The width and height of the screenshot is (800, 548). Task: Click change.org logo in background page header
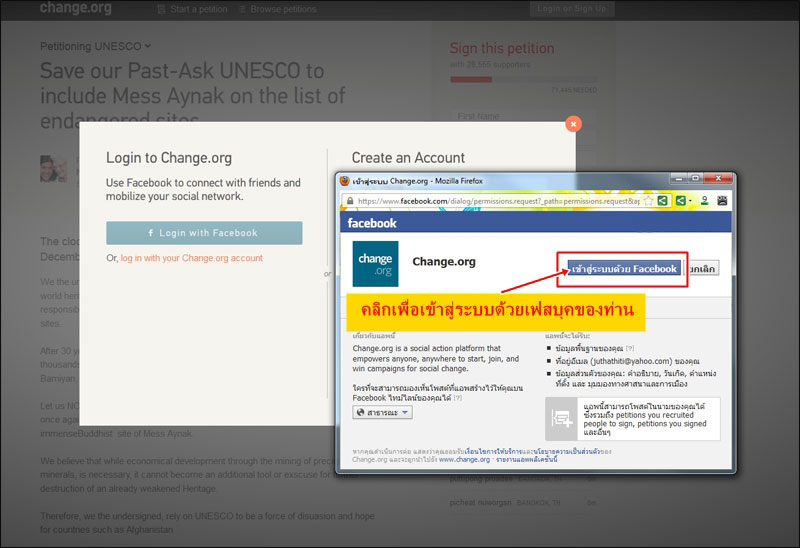point(76,8)
